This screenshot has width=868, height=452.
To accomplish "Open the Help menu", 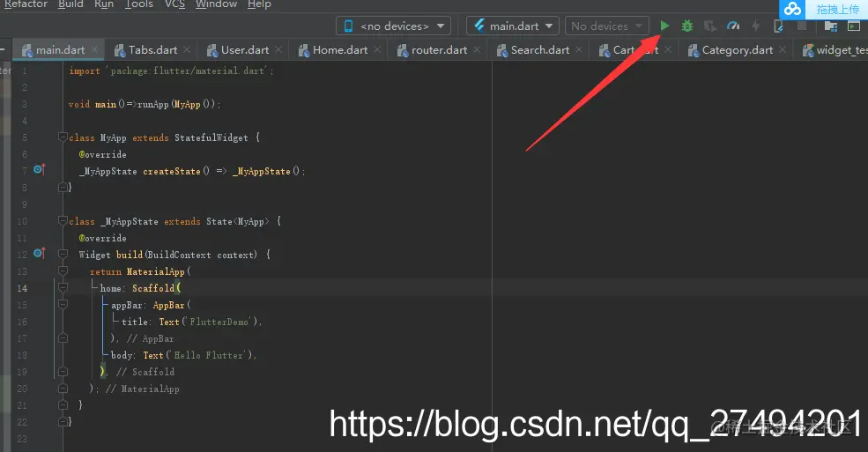I will (259, 4).
